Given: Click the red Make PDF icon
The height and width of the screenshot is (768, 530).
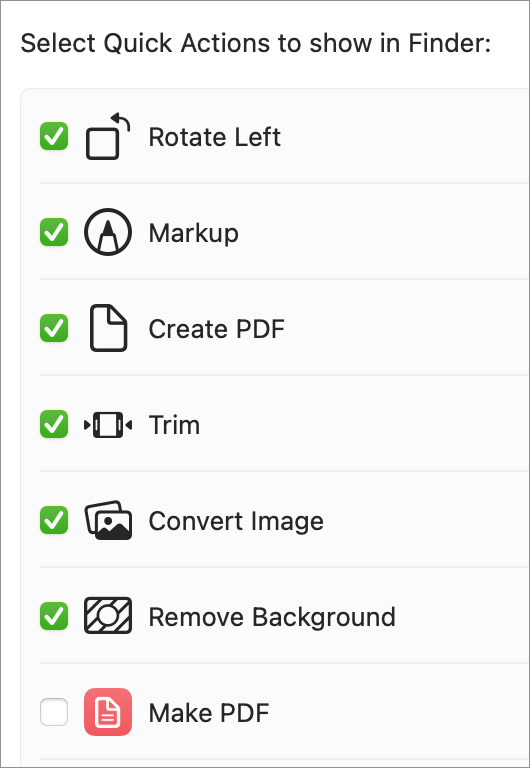Looking at the screenshot, I should point(108,712).
